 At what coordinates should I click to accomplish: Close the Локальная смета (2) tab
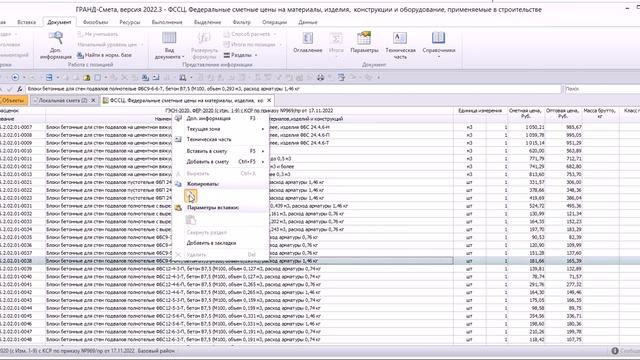[93, 100]
